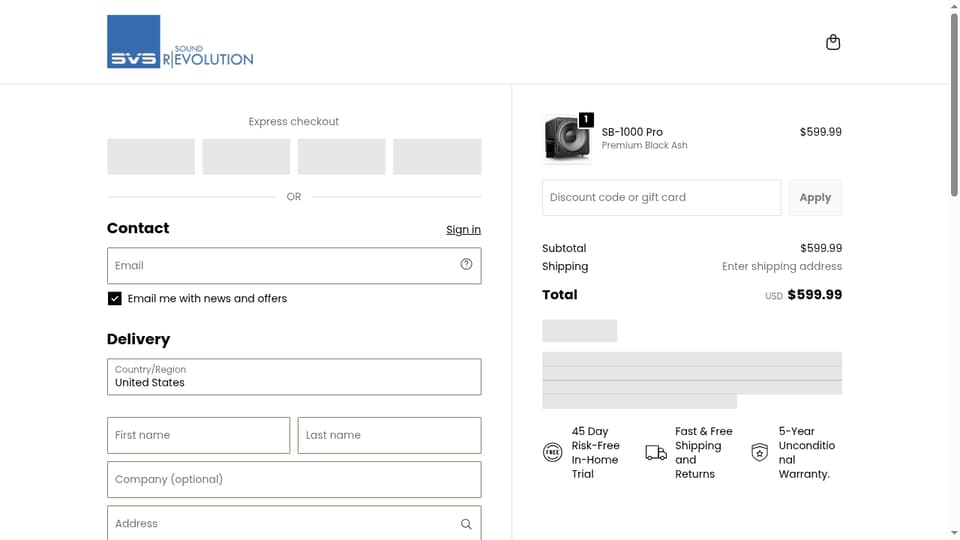Click the Fast & Free Shipping and Returns text
This screenshot has width=960, height=540.
click(x=703, y=452)
